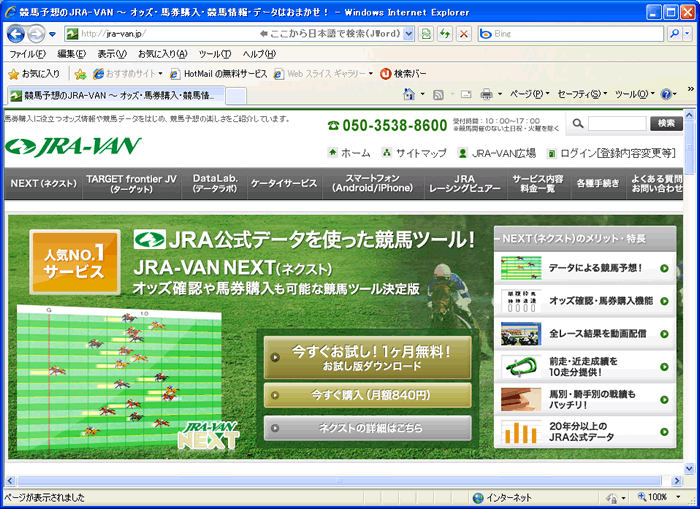This screenshot has height=509, width=700.
Task: Open the 表示(V) menu
Action: coord(112,54)
